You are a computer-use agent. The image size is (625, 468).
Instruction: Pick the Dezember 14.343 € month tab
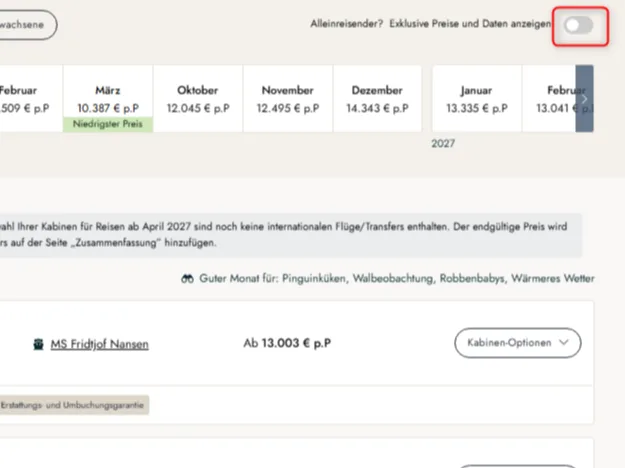point(377,98)
